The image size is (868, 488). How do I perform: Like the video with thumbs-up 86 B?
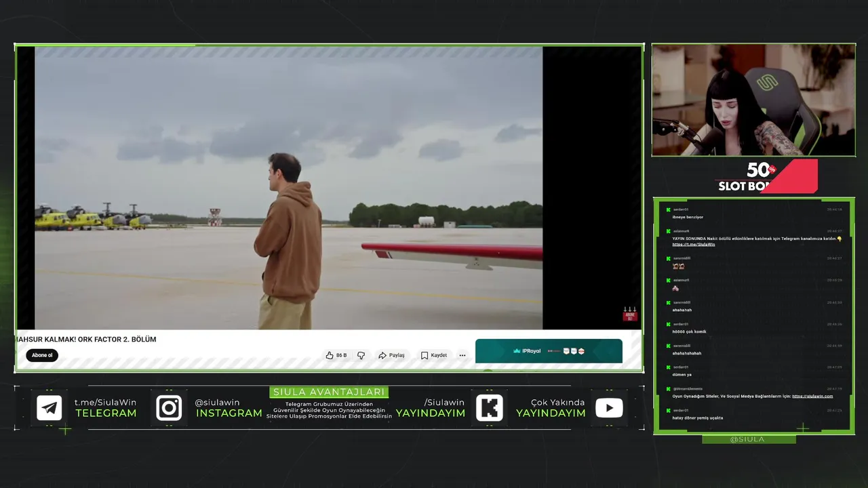(336, 355)
